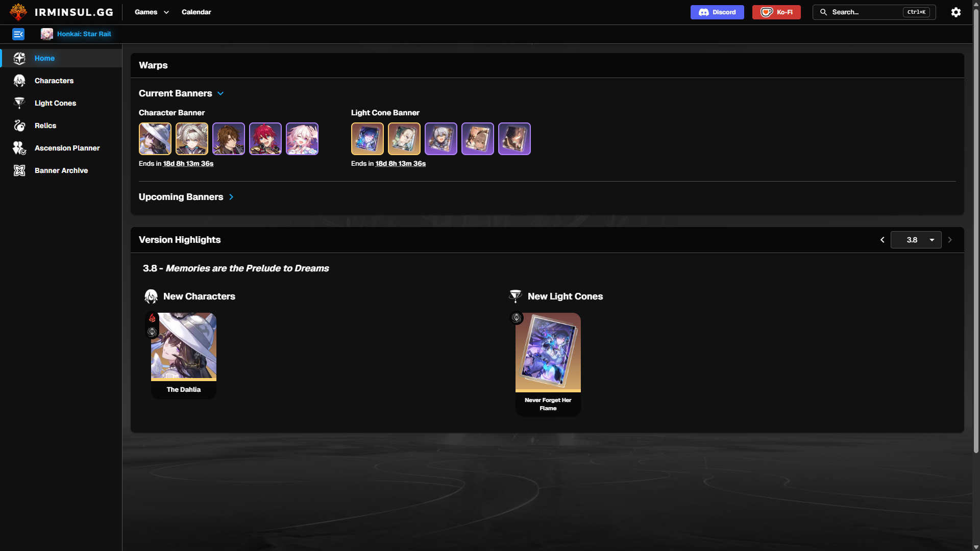The height and width of the screenshot is (551, 980).
Task: Go to the Calendar page
Action: pos(197,12)
